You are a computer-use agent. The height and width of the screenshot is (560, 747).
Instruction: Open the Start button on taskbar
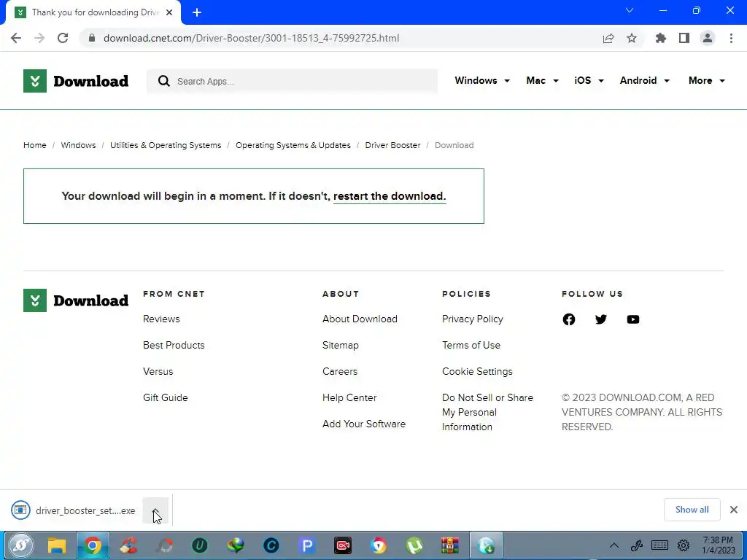(20, 545)
